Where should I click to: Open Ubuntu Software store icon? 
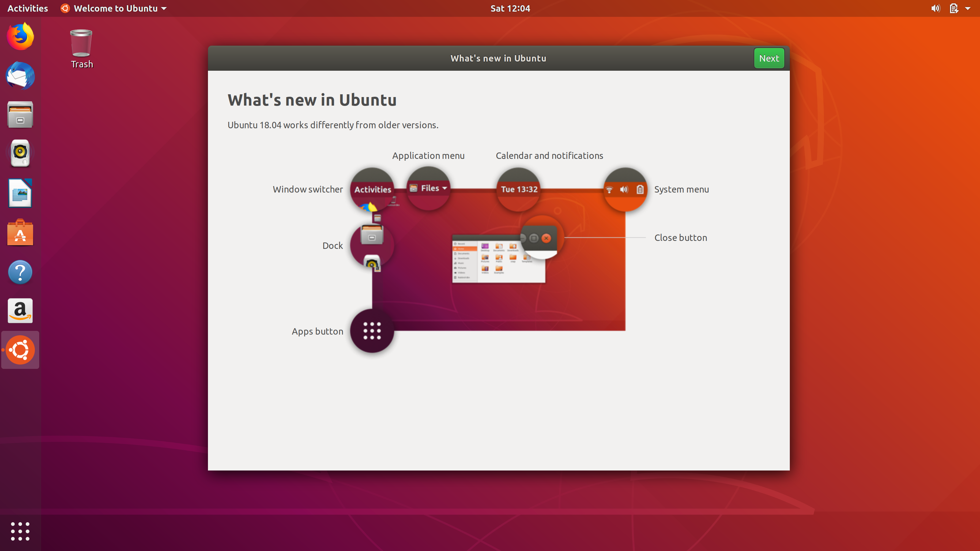click(20, 232)
